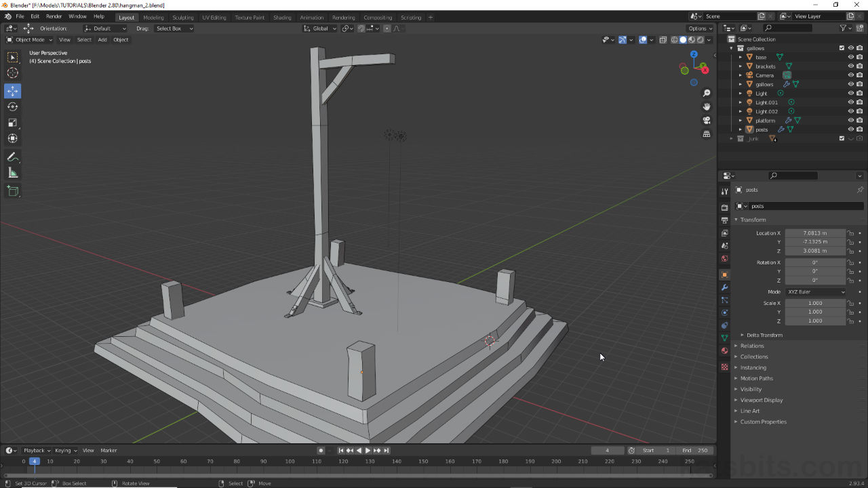Viewport: 868px width, 488px height.
Task: Select the Annotate tool
Action: click(13, 157)
